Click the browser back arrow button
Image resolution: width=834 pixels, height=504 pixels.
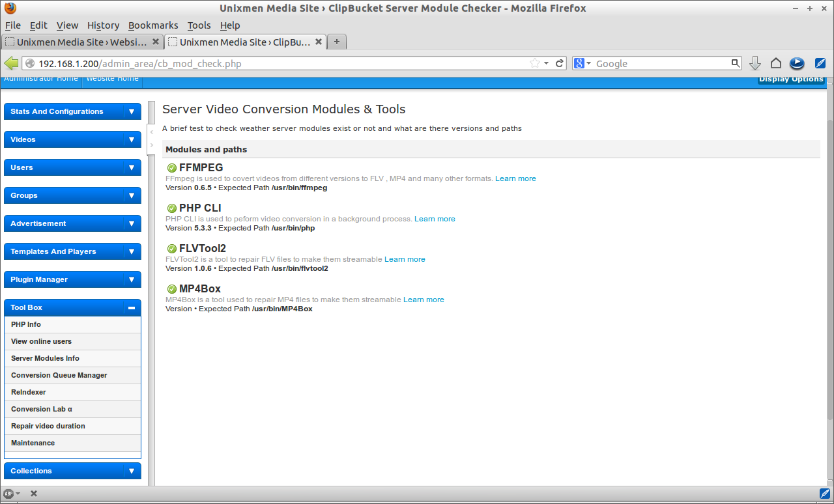tap(11, 63)
